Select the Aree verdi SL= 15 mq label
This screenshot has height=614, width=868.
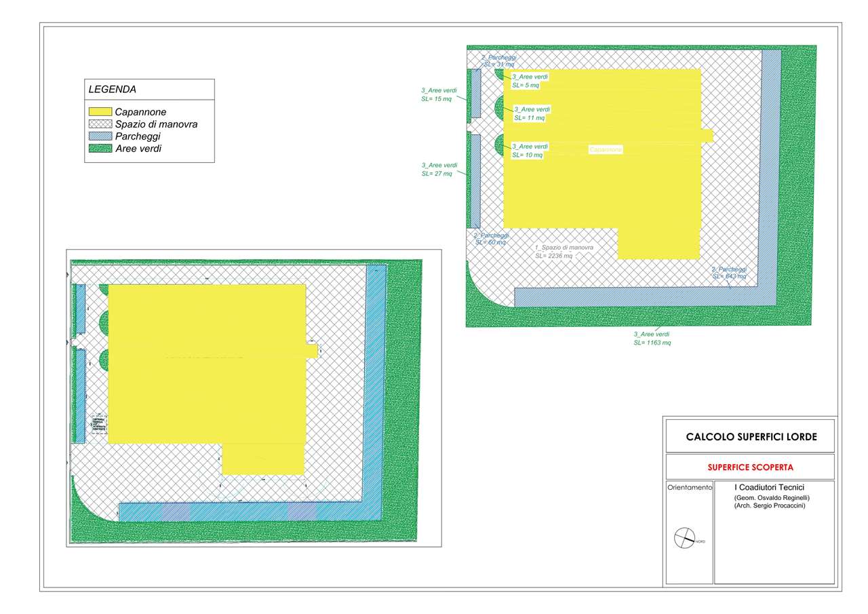point(439,94)
